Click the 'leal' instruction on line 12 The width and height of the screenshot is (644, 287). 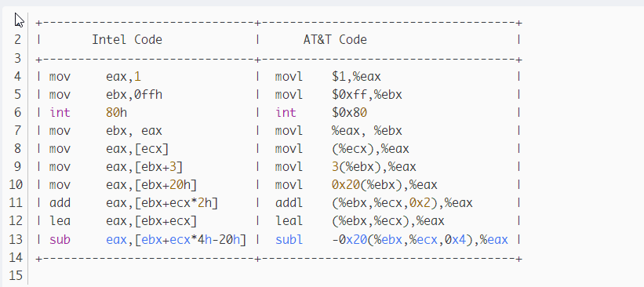click(x=289, y=221)
